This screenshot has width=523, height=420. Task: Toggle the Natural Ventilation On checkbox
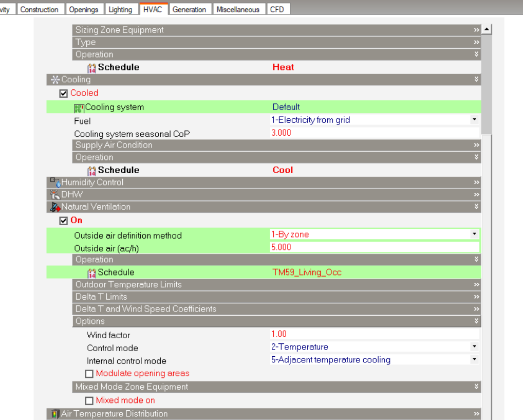(63, 221)
